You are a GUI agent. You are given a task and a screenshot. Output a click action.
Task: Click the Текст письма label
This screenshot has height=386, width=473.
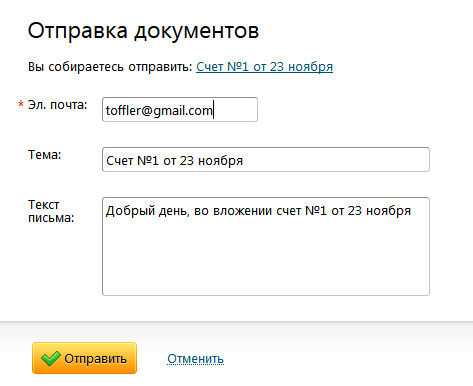(51, 211)
